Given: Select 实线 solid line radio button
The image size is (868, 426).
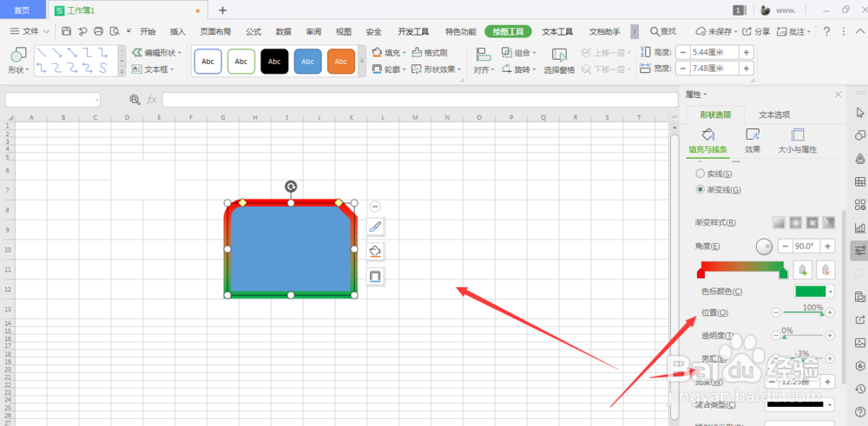Looking at the screenshot, I should [x=700, y=174].
